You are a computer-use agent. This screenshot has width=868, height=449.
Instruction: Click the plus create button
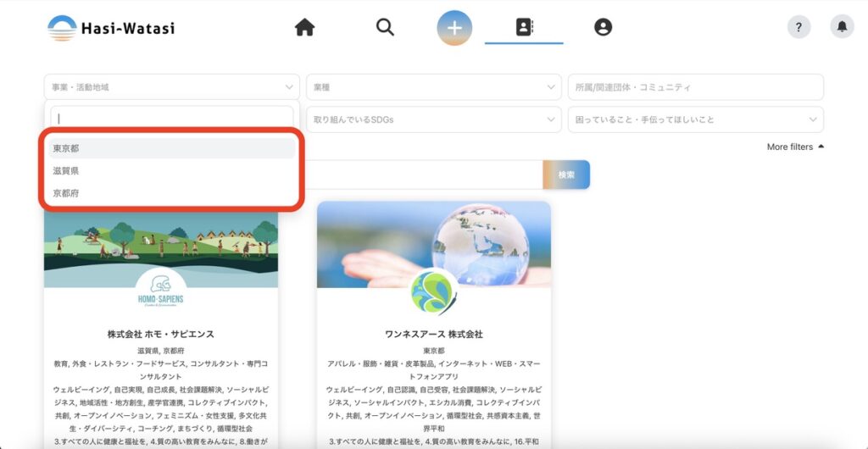454,28
